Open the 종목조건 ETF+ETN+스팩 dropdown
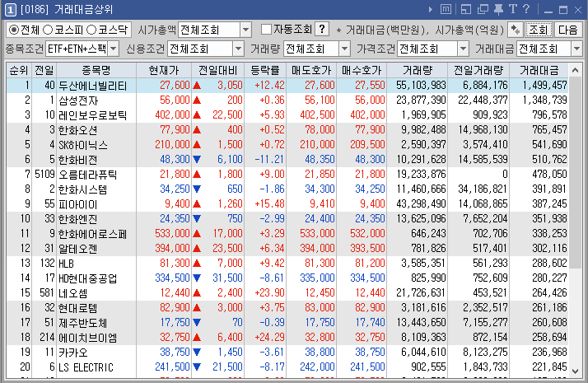This screenshot has width=588, height=383. click(x=114, y=49)
